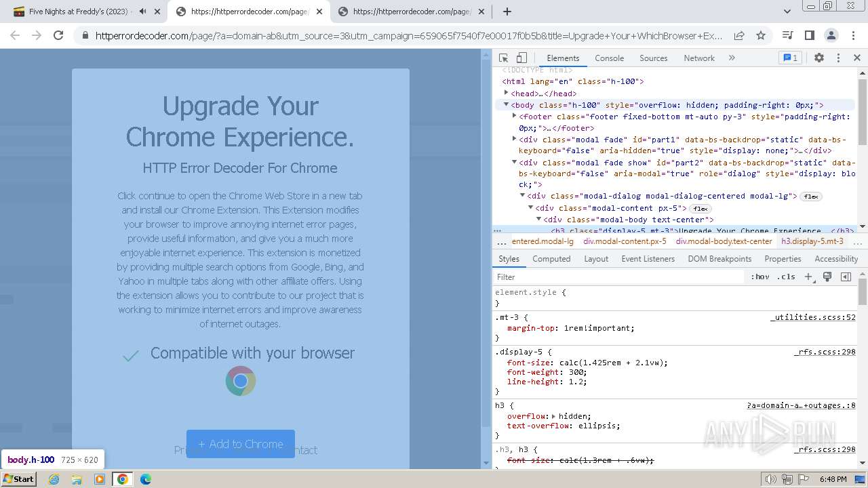Open Chrome main three-dot menu
868x488 pixels.
click(x=853, y=35)
